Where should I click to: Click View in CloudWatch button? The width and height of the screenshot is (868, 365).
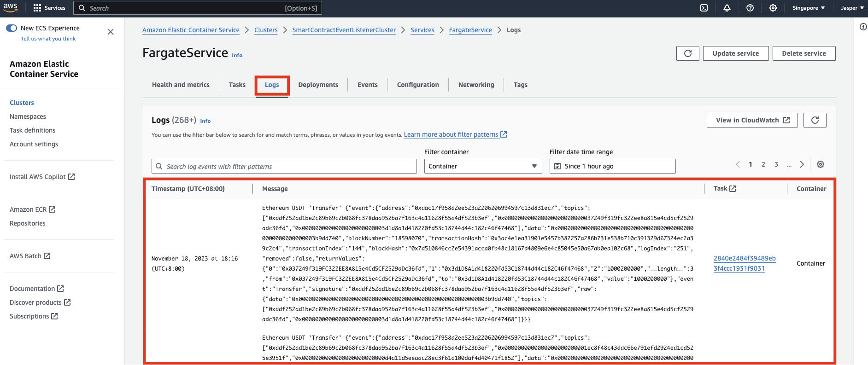coord(752,120)
